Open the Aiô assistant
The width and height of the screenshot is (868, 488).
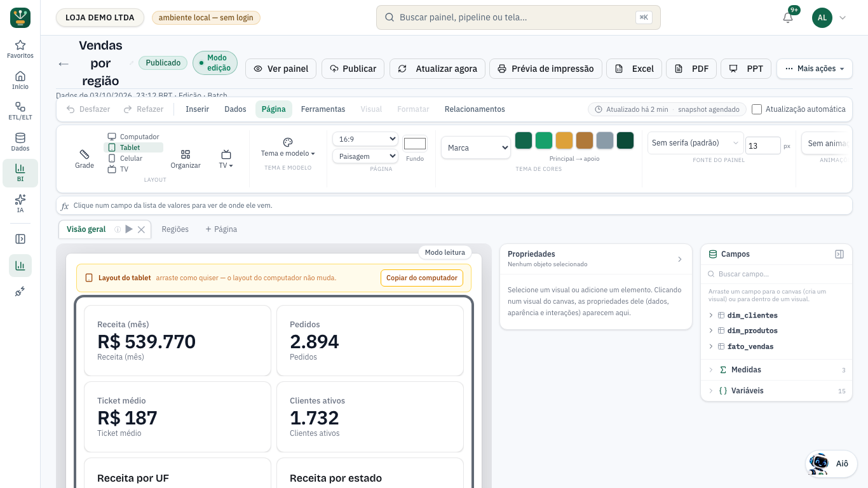pos(831,464)
